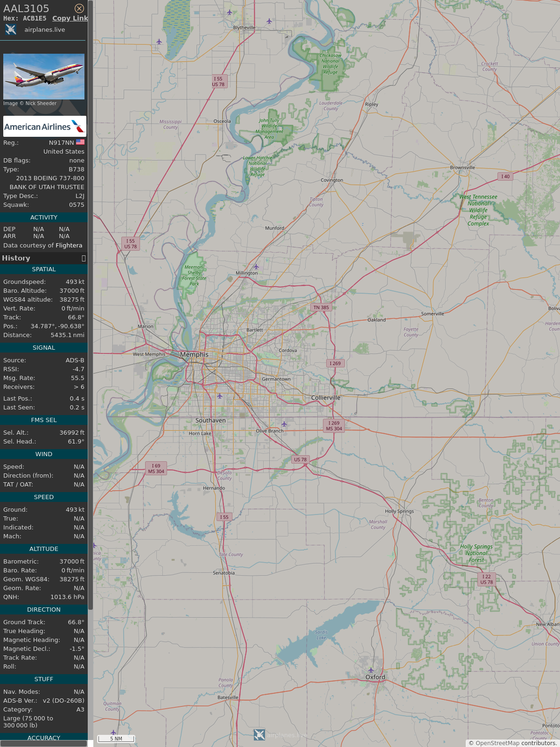Image resolution: width=560 pixels, height=747 pixels.
Task: Click the Holly Springs town label
Action: pos(399,511)
